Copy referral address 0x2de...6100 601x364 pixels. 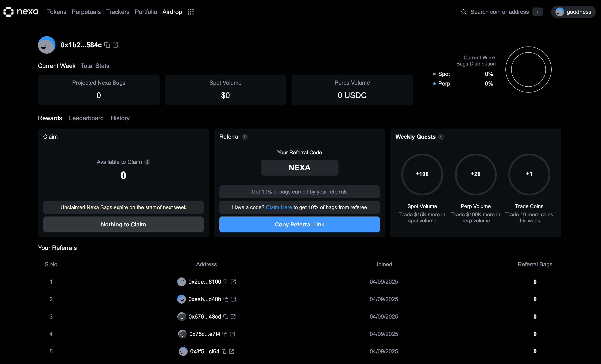[226, 282]
